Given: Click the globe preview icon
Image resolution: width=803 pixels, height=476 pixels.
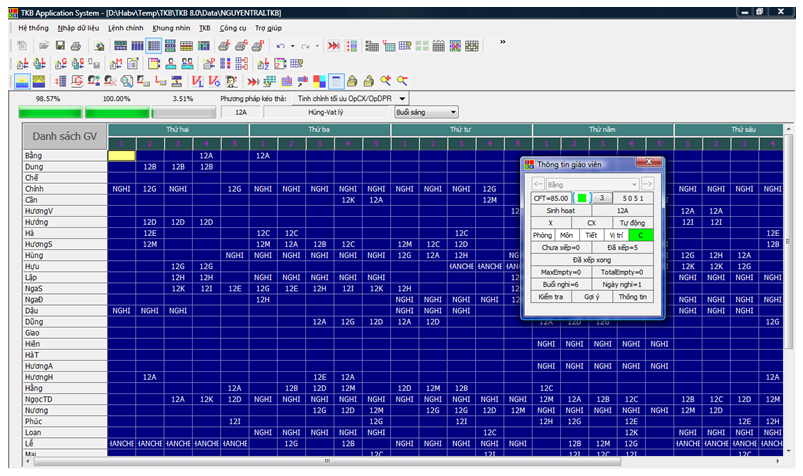Looking at the screenshot, I should [x=99, y=46].
